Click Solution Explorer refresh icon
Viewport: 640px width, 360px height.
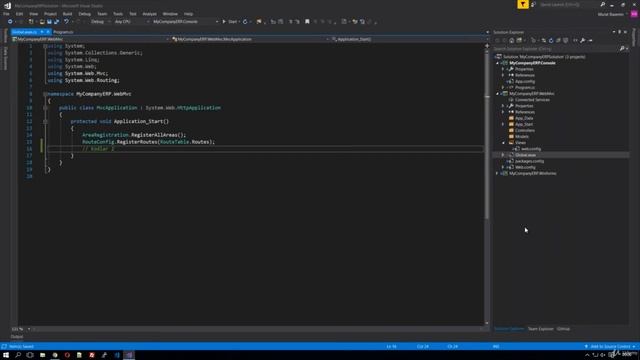point(551,40)
